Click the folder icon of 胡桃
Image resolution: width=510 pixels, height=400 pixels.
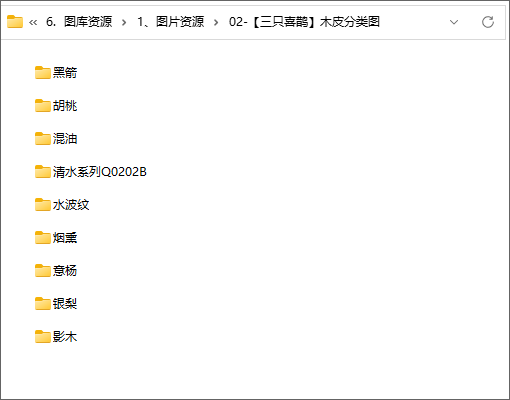click(43, 105)
